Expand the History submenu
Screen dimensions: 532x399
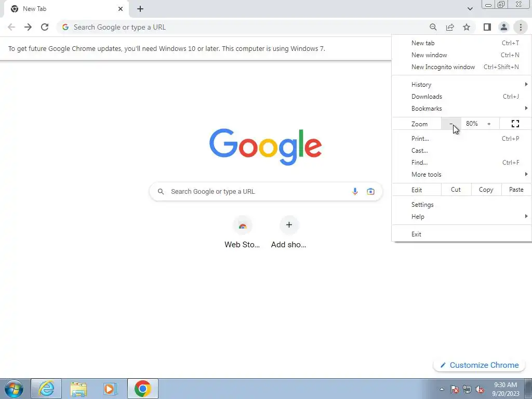coord(462,85)
